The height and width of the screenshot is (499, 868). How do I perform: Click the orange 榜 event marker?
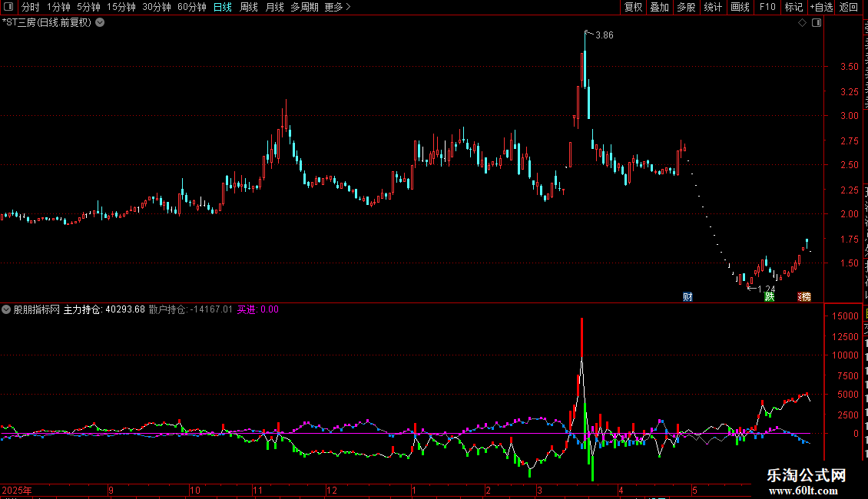806,297
